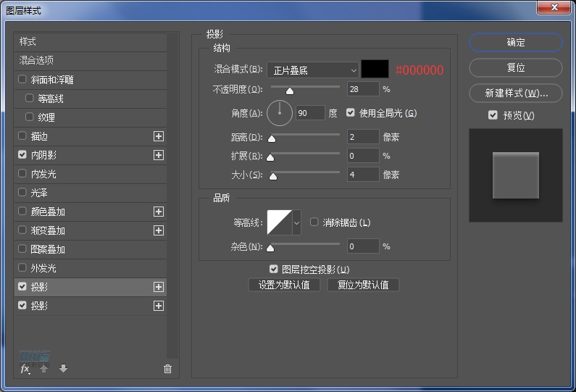
Task: Open the fx effects menu icon
Action: [x=25, y=369]
